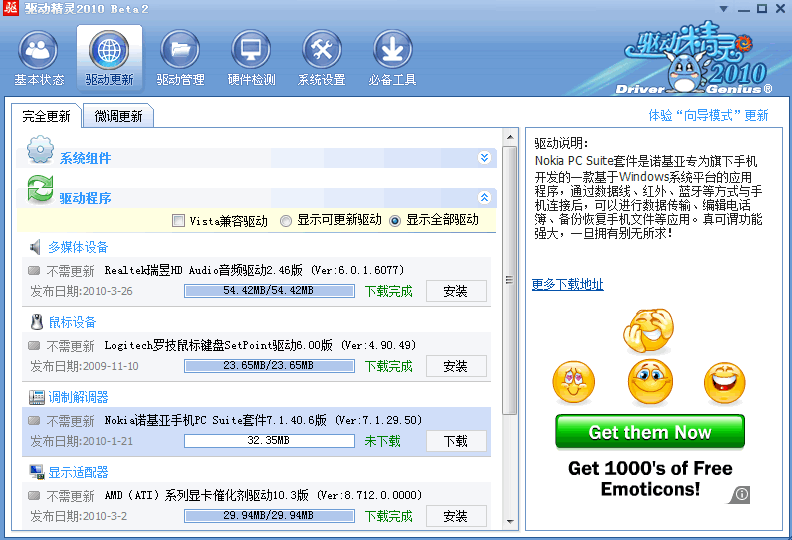
Task: Click the red app logo in title bar
Action: (x=11, y=8)
